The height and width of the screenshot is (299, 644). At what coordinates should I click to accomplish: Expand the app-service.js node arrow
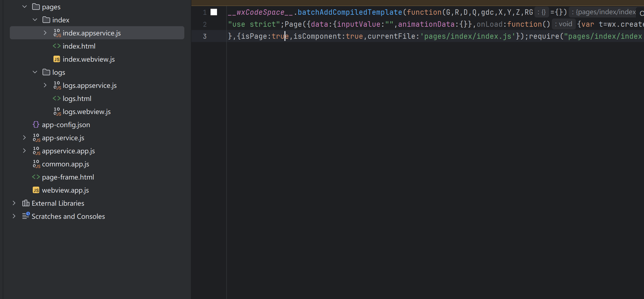(25, 138)
